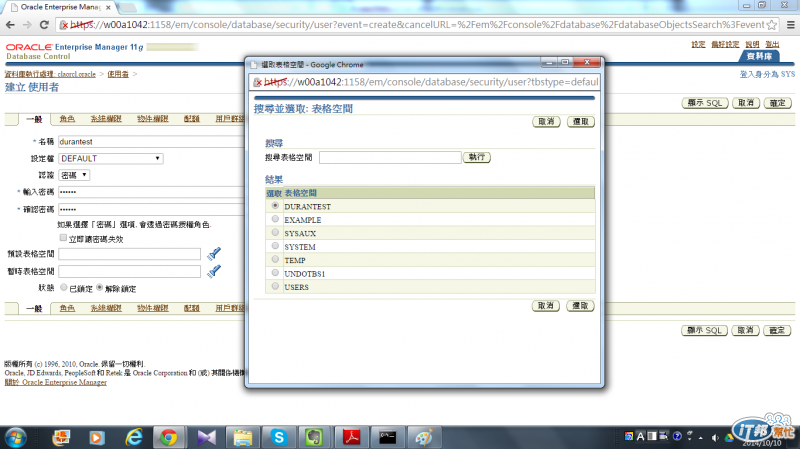Click the main Chrome address bar URL
800x449 pixels.
(x=417, y=24)
